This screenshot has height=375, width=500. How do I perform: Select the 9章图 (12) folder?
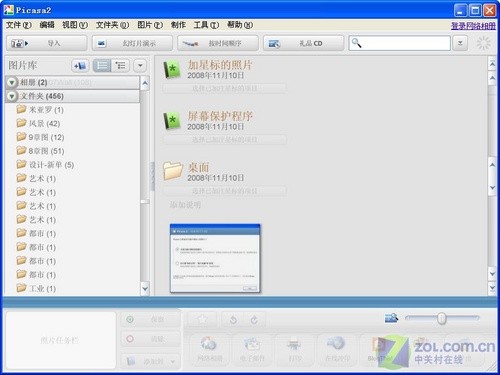(40, 137)
